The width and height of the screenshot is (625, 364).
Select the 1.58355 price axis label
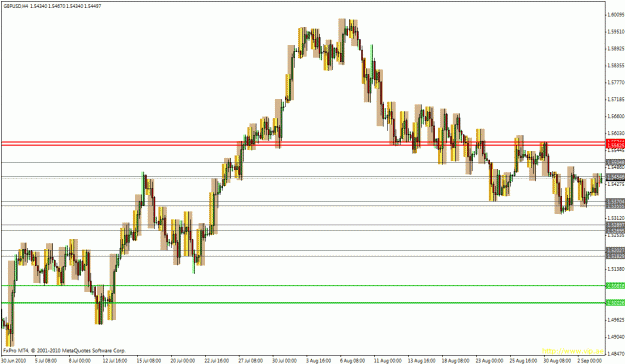(x=615, y=65)
